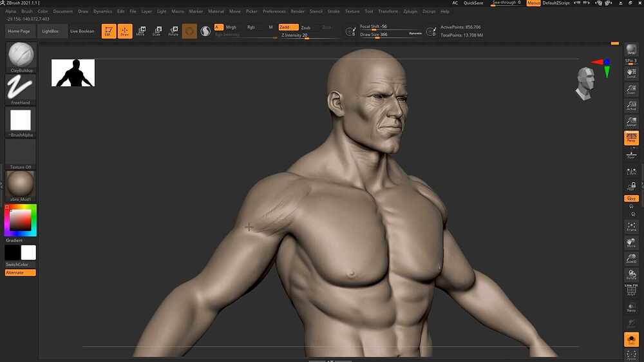Click the Zoom canvas icon

click(x=631, y=89)
